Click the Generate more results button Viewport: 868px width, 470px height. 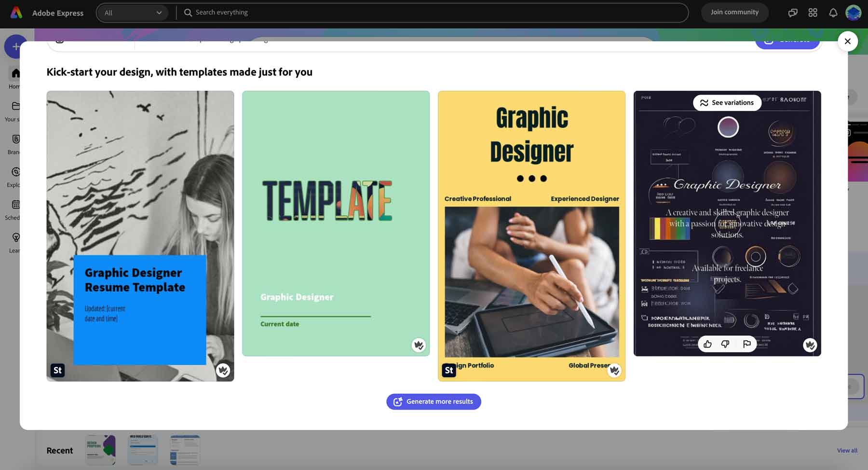pos(433,401)
